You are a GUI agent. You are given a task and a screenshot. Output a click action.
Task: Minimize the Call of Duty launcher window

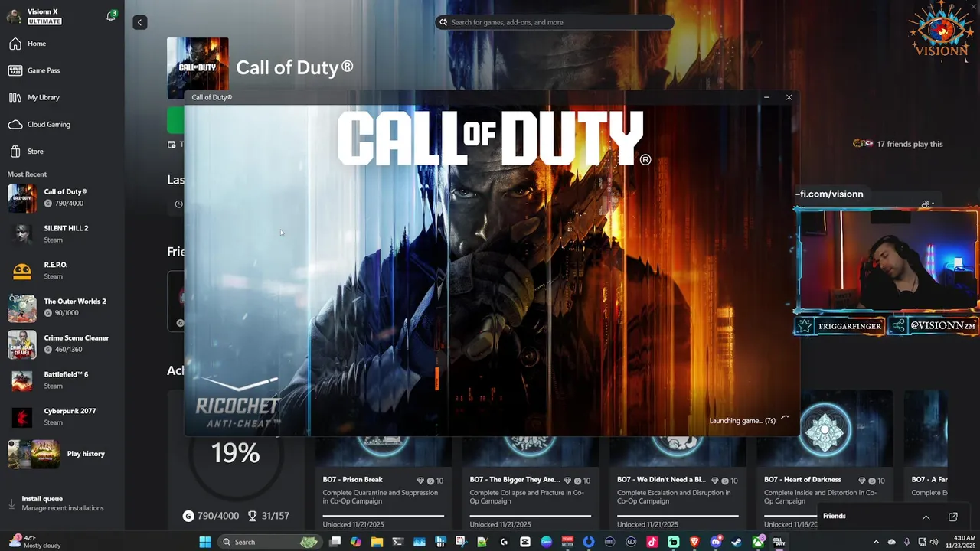(x=766, y=97)
